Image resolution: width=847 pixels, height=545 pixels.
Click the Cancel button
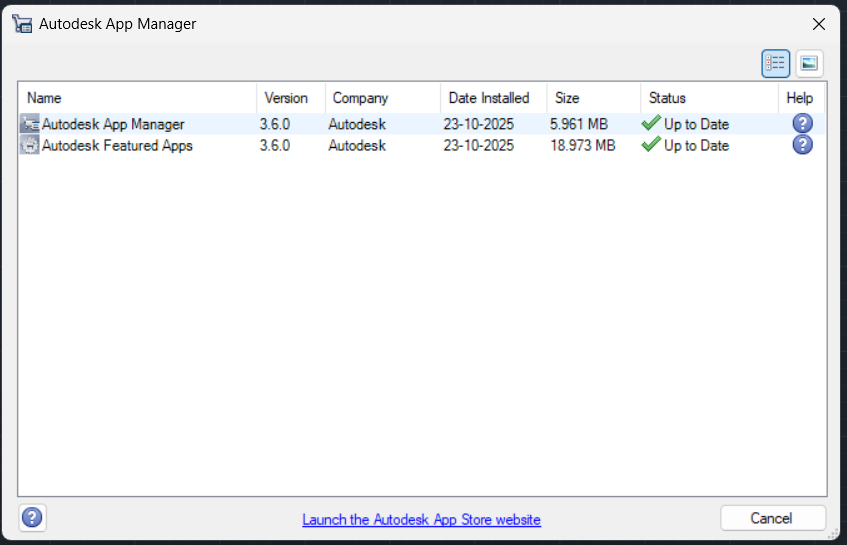(x=772, y=519)
